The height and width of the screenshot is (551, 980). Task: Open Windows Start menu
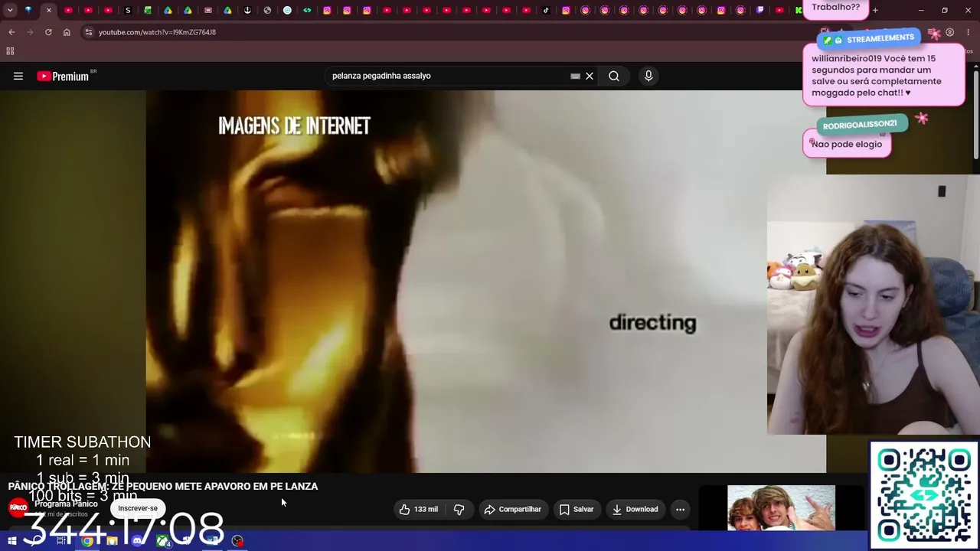click(x=11, y=541)
